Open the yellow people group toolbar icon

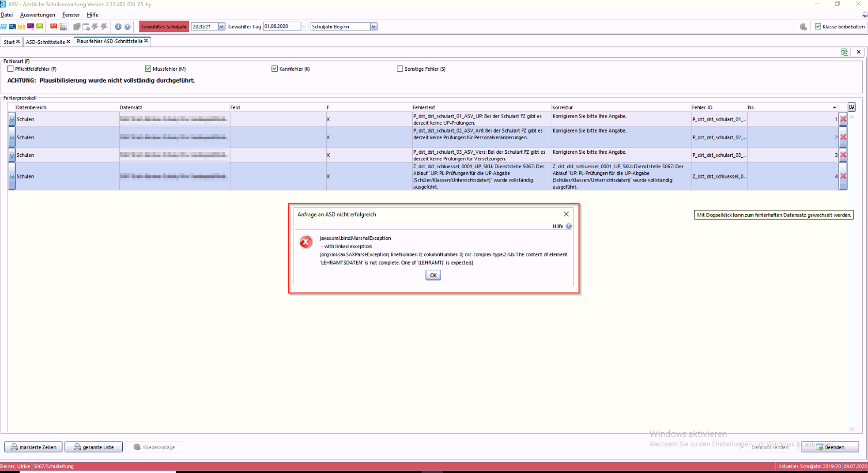click(x=21, y=26)
